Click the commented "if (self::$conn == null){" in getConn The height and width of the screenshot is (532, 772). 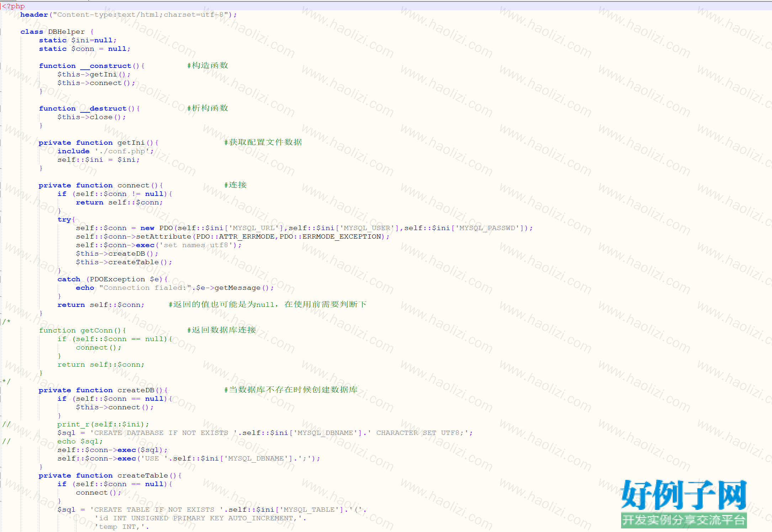point(115,339)
